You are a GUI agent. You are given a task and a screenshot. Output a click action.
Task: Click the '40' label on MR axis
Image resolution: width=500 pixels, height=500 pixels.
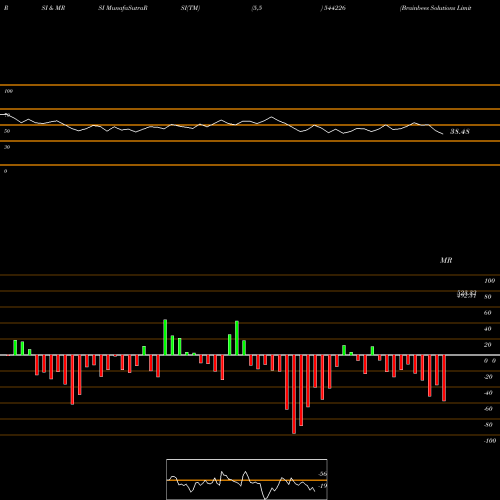click(x=487, y=329)
